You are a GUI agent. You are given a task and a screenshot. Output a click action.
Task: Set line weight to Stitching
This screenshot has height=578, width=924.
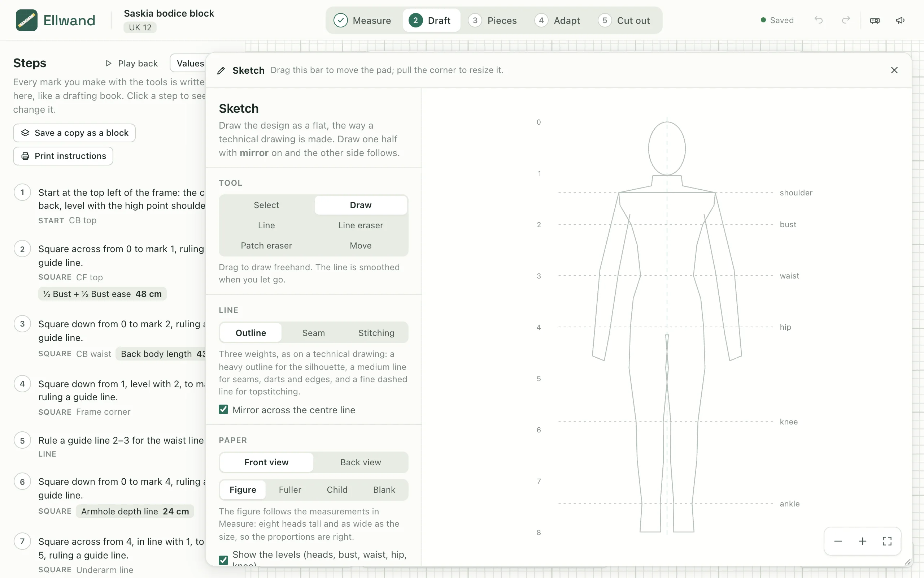point(376,333)
